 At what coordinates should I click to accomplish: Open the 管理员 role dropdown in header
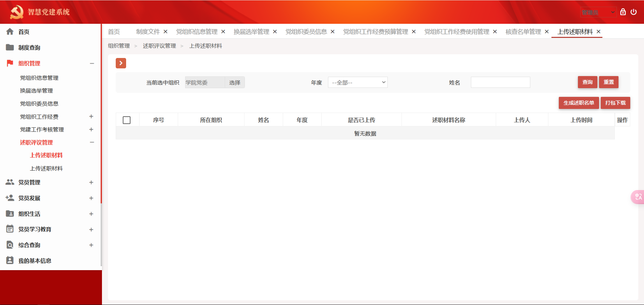click(x=598, y=12)
